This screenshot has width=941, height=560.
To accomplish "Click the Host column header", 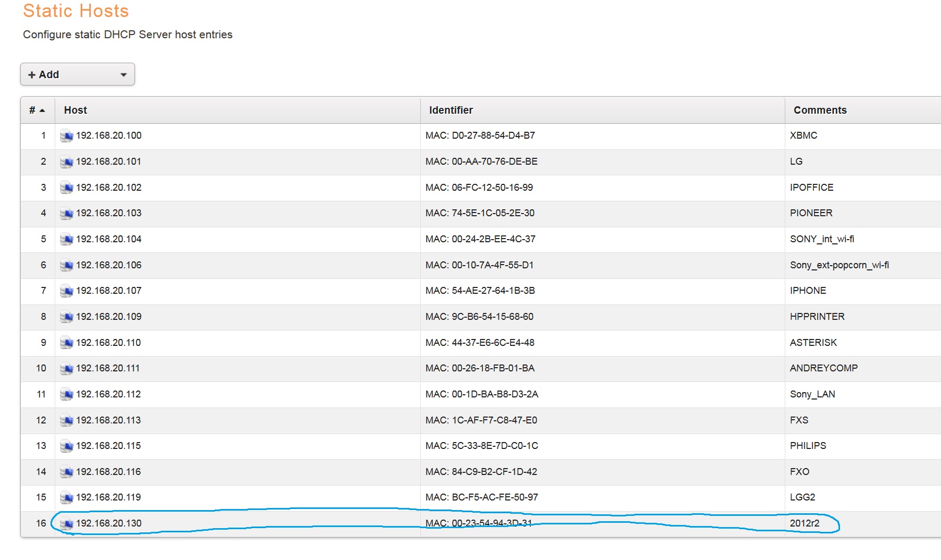I will tap(75, 111).
